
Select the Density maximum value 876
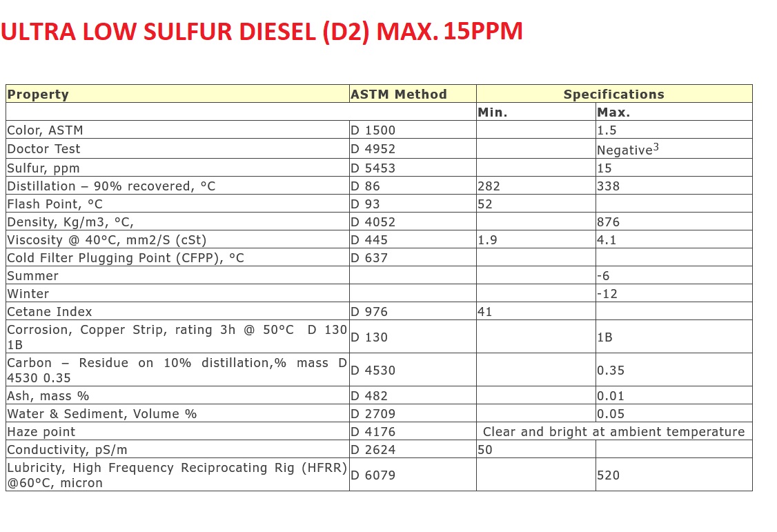[609, 222]
